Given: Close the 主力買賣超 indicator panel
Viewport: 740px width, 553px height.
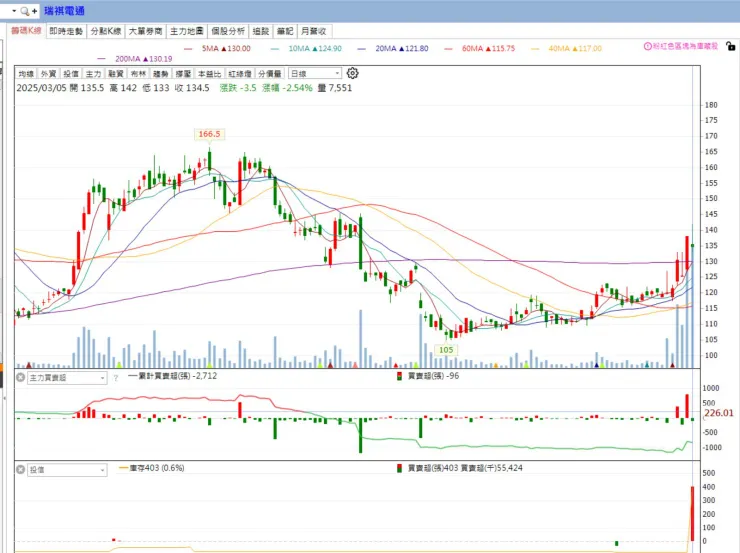Looking at the screenshot, I should tap(21, 377).
